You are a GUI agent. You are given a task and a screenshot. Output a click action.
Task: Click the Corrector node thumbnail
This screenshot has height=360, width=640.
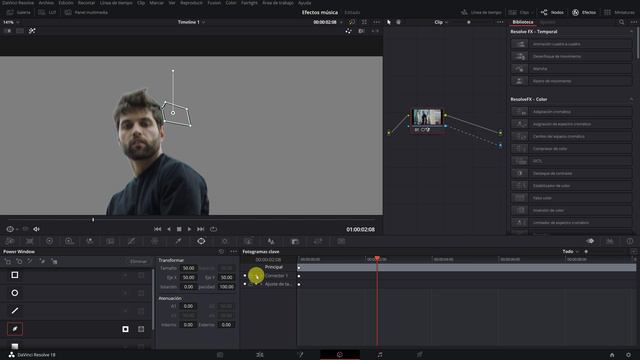pos(427,117)
